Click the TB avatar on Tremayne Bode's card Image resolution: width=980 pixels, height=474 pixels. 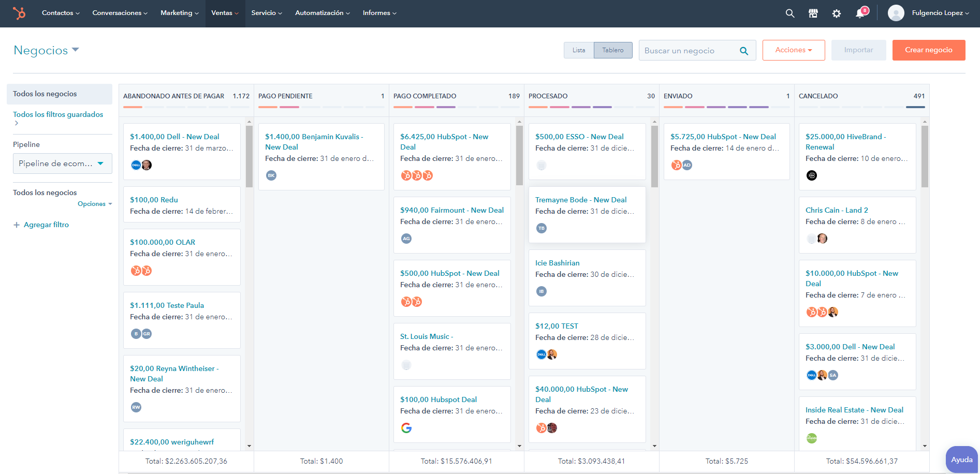(542, 228)
